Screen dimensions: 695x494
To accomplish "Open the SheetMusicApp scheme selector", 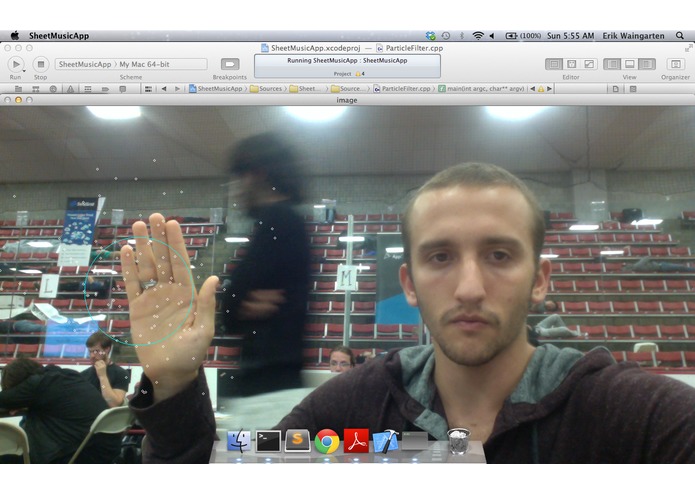I will [x=85, y=64].
